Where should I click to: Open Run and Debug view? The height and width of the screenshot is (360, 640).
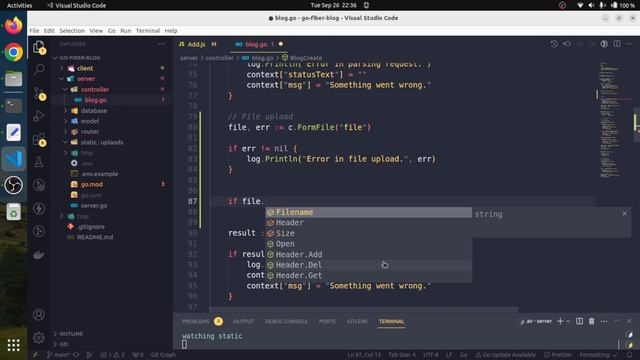click(39, 116)
